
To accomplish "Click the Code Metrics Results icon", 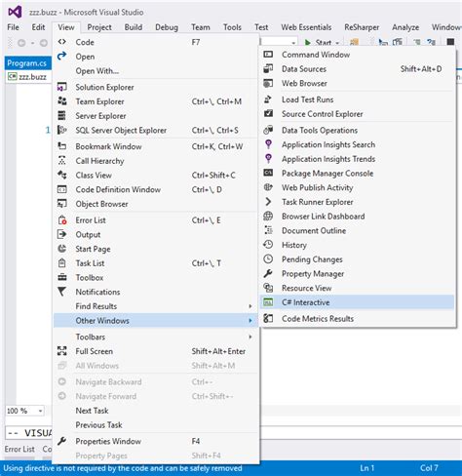I will [268, 318].
